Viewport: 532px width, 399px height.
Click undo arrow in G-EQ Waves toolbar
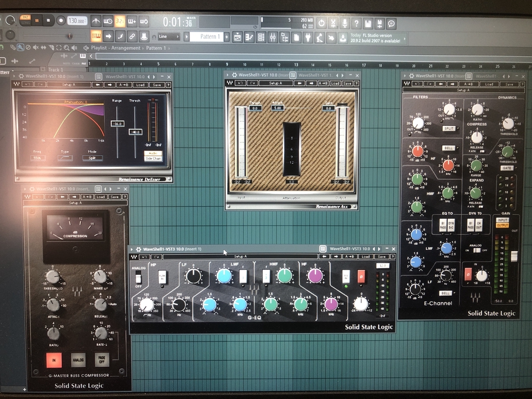[144, 257]
